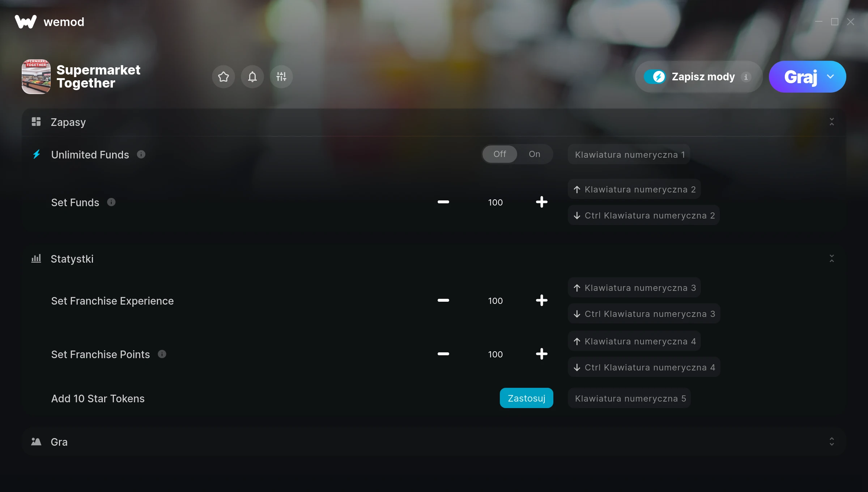
Task: Click Klawiatura numeryczna 1 hotkey binding
Action: [629, 154]
